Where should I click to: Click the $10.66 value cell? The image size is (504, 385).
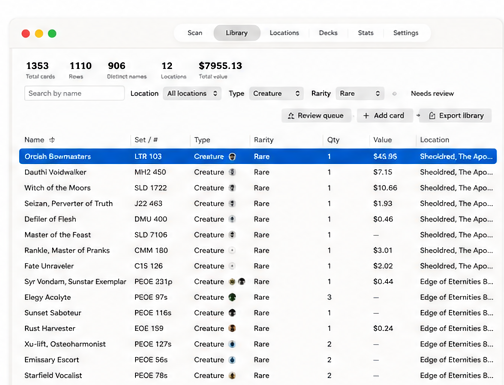385,188
